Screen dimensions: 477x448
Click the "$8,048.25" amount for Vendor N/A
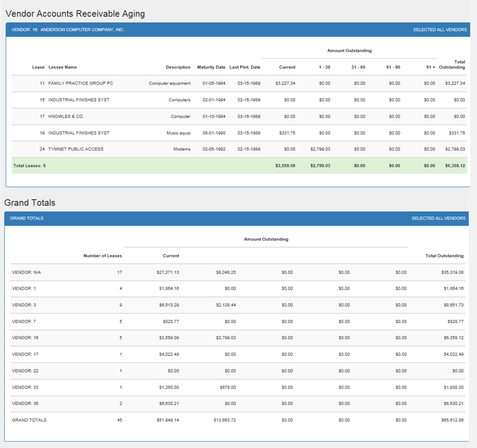226,272
